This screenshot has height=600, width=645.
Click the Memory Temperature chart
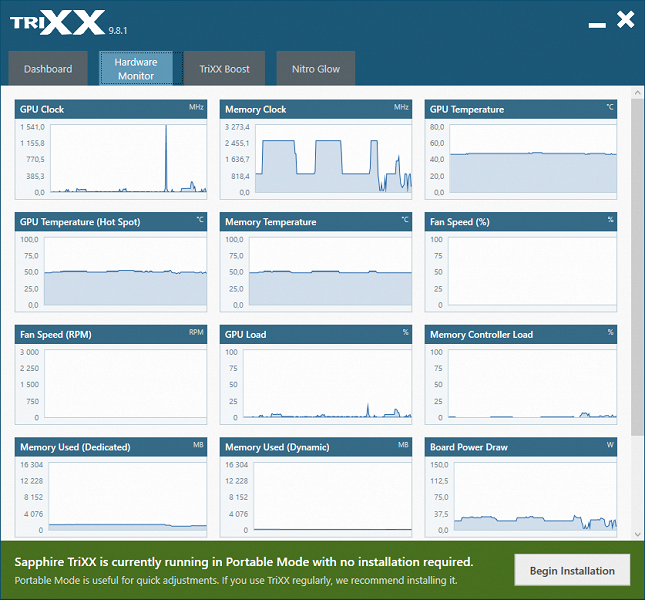pyautogui.click(x=330, y=271)
